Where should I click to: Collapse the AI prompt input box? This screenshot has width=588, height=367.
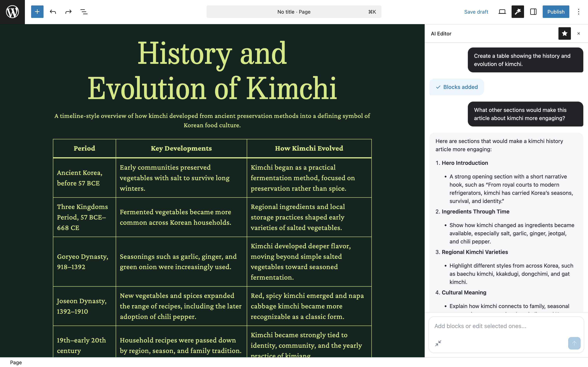[x=438, y=343]
